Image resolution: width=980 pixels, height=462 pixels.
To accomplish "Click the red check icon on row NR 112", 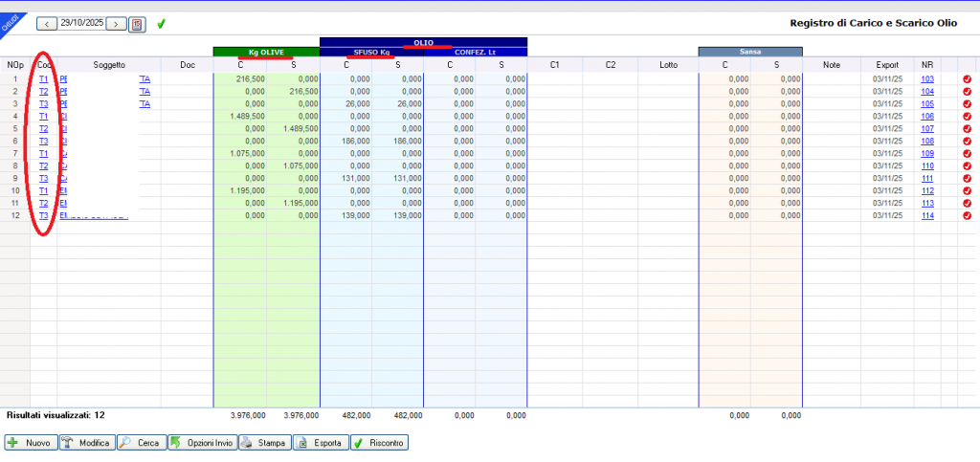I will [968, 191].
